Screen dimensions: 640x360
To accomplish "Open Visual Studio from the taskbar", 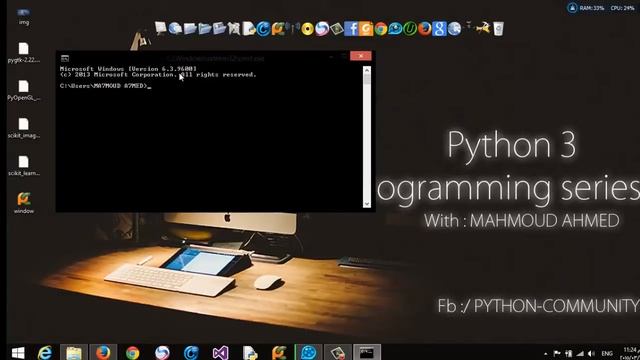I will click(220, 353).
